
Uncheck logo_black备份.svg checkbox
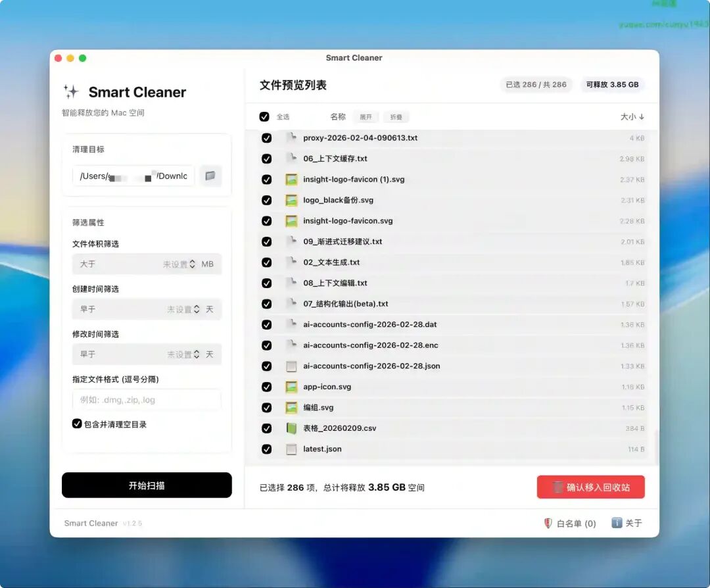[267, 200]
